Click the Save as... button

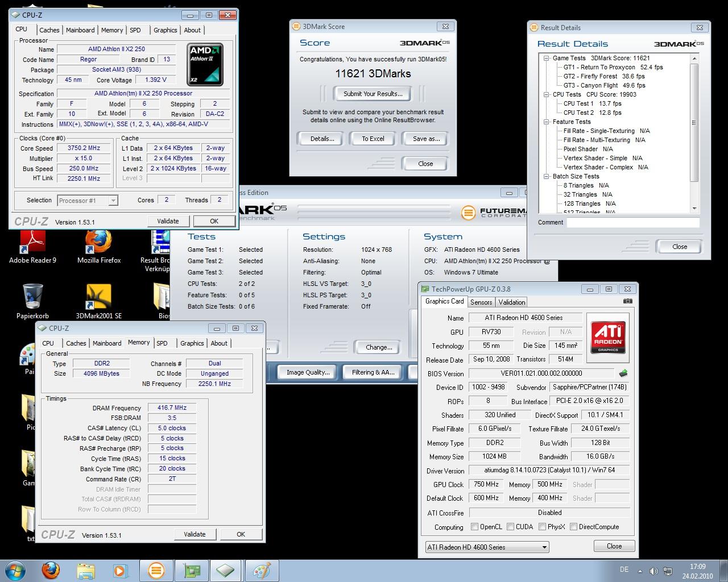(x=427, y=139)
